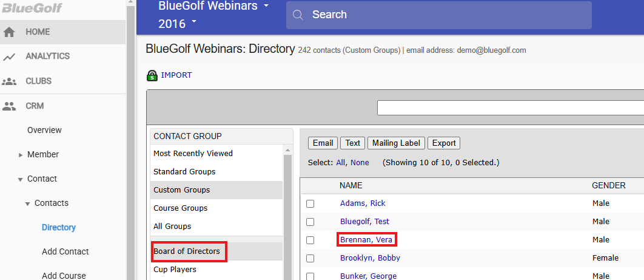Click the None selection link
644x280 pixels.
[x=360, y=162]
